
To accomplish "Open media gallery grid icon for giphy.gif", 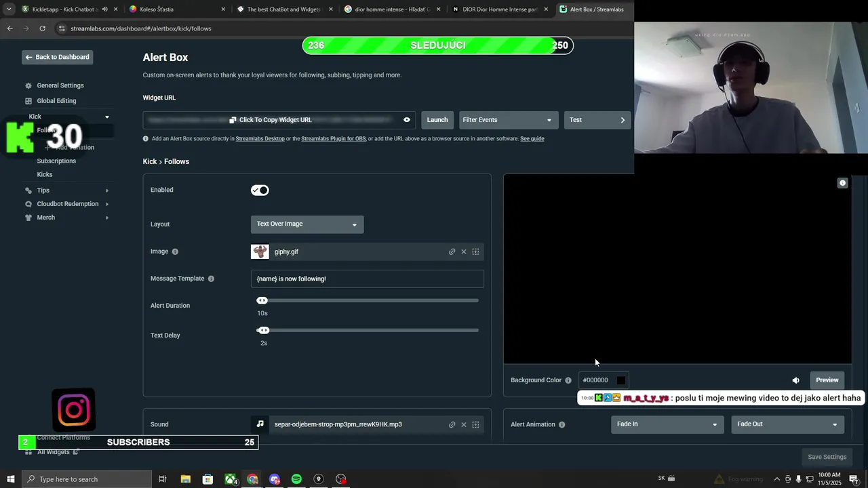I will pos(475,252).
